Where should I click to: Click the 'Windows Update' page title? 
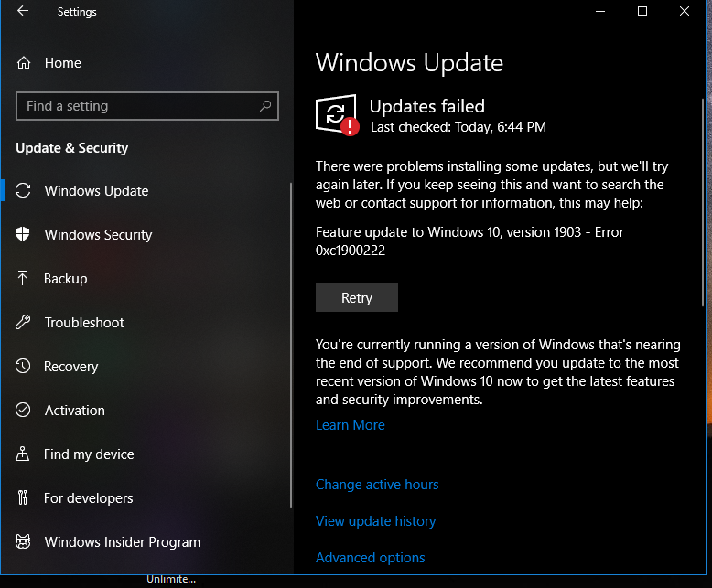pos(409,62)
